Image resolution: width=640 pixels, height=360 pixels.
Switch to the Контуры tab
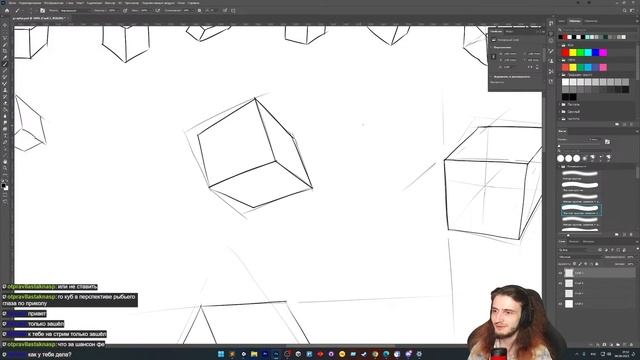(588, 242)
